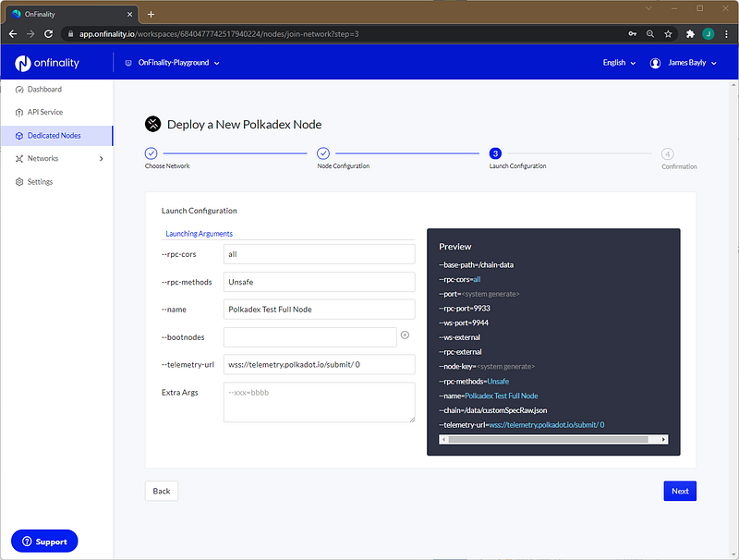Click the Back button

[161, 492]
